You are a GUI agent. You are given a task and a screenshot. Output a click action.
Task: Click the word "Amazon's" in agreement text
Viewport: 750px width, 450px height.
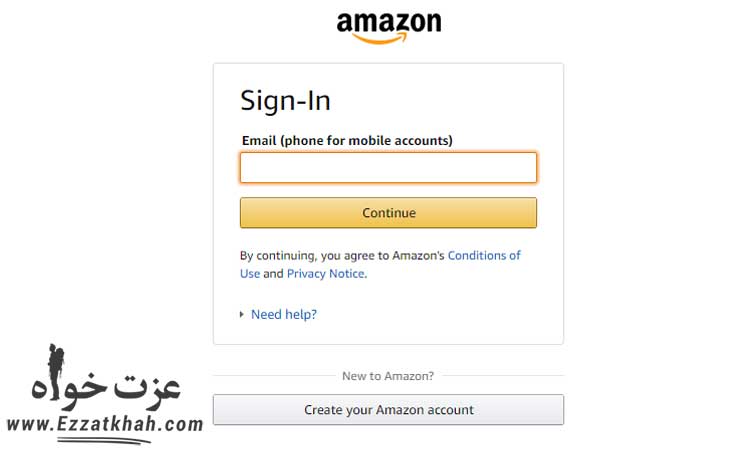418,255
